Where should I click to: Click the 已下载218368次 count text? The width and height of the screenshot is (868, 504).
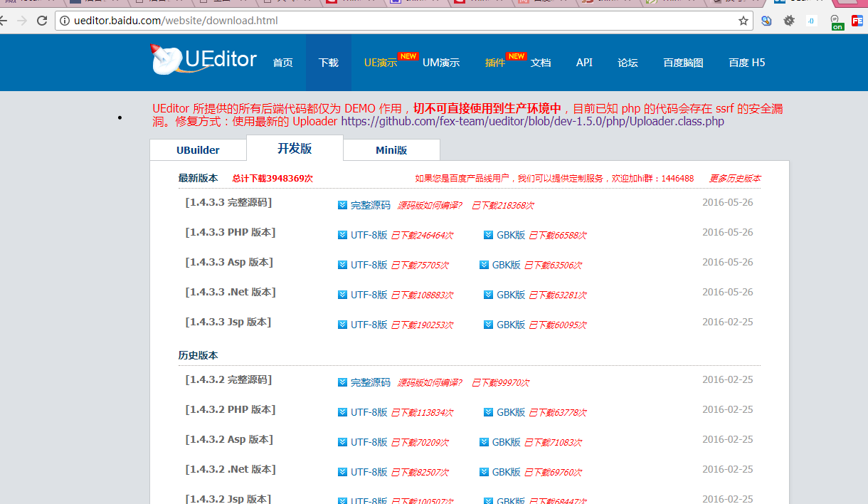(x=503, y=205)
